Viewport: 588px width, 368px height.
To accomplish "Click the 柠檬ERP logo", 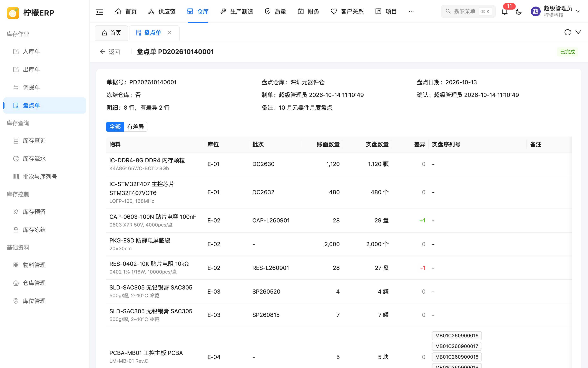I will pyautogui.click(x=30, y=13).
